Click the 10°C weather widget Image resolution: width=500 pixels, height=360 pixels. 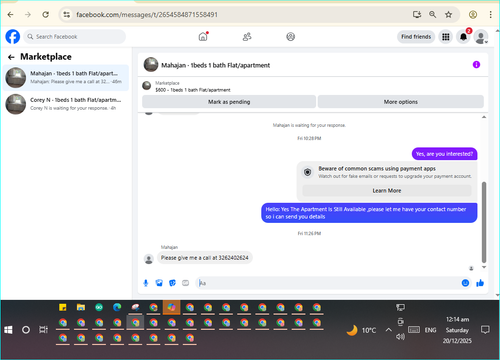click(361, 330)
